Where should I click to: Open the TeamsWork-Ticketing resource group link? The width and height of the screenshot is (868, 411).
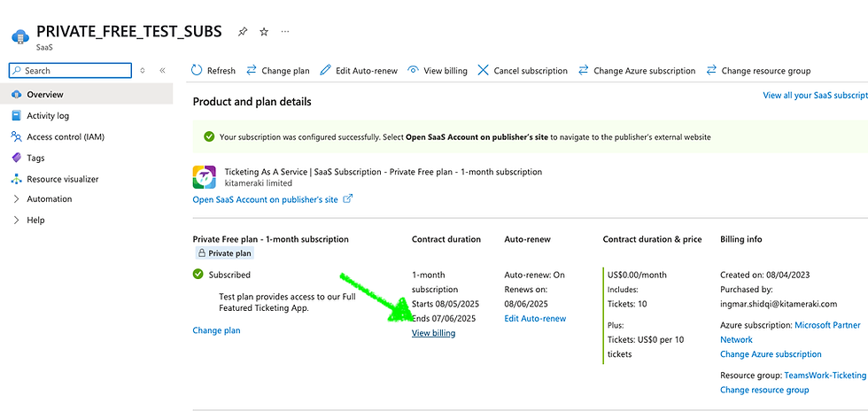pos(825,375)
